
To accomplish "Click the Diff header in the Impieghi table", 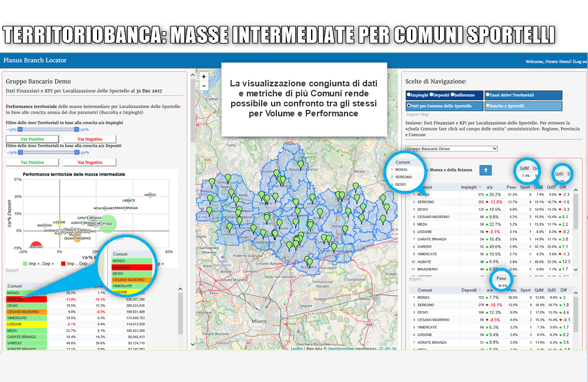I will click(563, 187).
